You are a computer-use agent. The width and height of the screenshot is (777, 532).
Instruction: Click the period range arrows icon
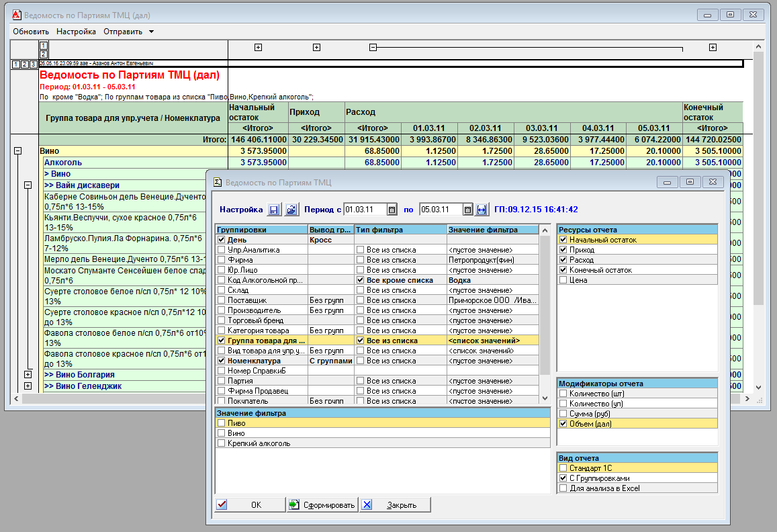(x=482, y=210)
